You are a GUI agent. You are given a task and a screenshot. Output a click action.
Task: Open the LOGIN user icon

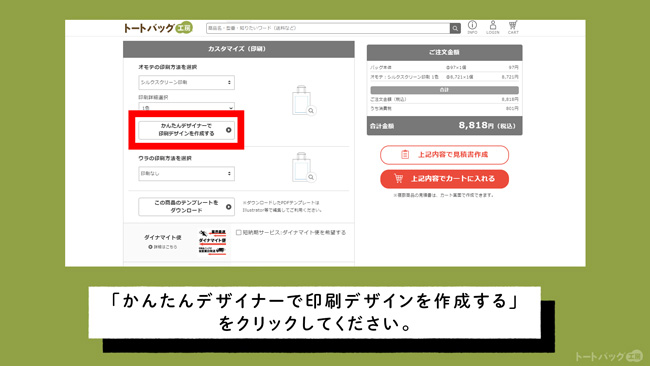492,27
